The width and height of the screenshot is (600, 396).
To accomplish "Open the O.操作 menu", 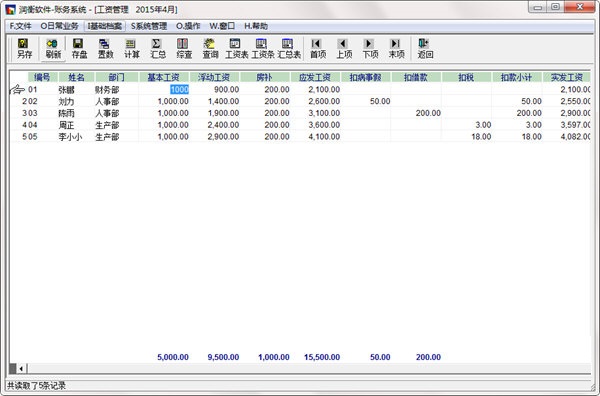I will (x=188, y=26).
